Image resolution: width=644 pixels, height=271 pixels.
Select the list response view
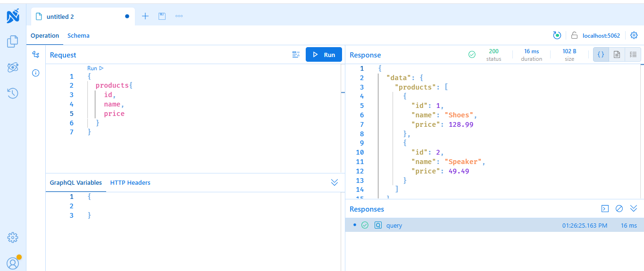pyautogui.click(x=633, y=55)
